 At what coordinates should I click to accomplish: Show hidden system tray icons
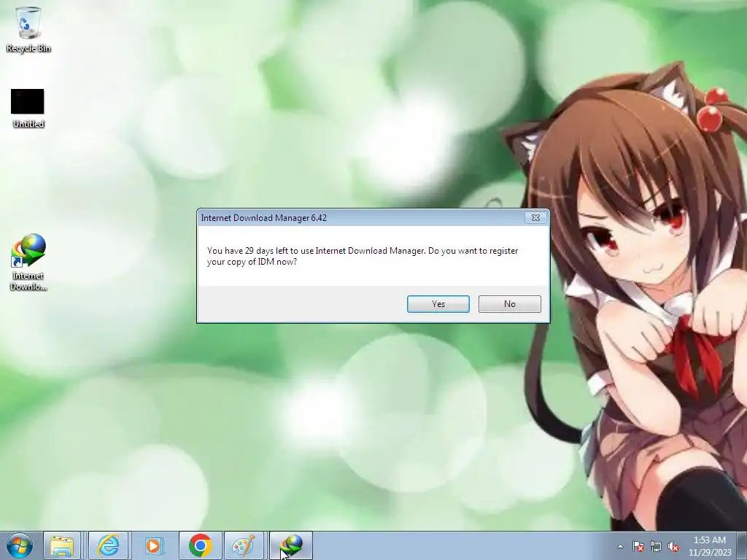pos(620,546)
